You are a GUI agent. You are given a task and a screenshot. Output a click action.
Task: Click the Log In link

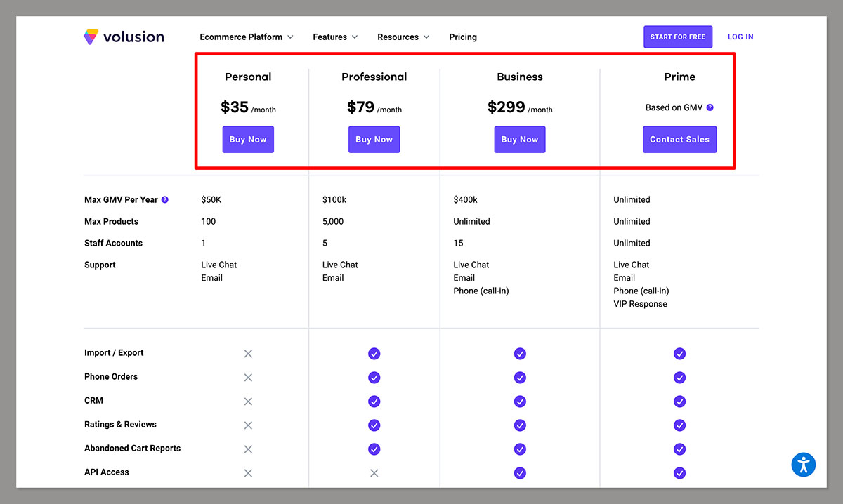coord(740,37)
